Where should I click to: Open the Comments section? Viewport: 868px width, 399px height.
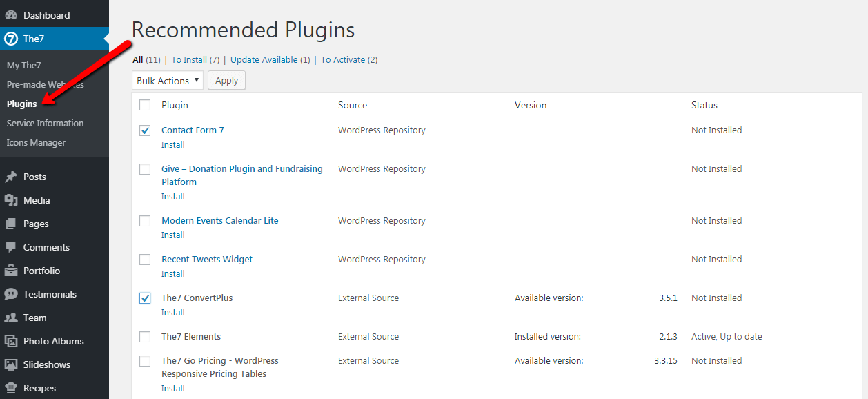[46, 246]
